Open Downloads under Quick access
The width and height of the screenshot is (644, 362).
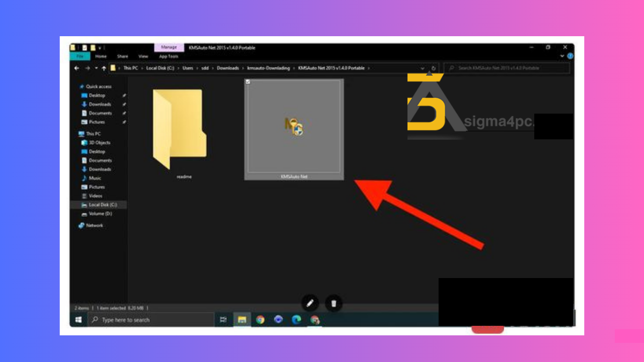point(100,104)
